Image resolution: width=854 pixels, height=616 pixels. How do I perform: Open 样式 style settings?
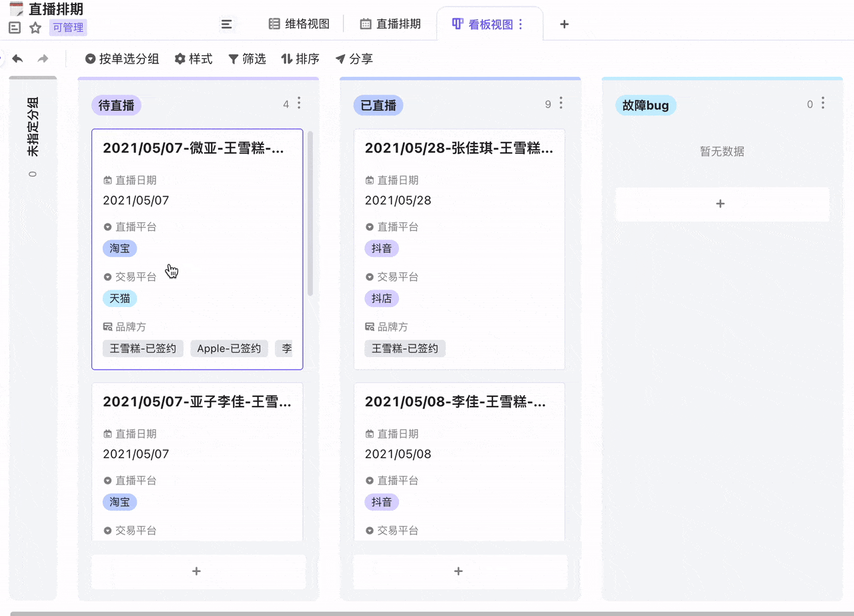[x=193, y=59]
